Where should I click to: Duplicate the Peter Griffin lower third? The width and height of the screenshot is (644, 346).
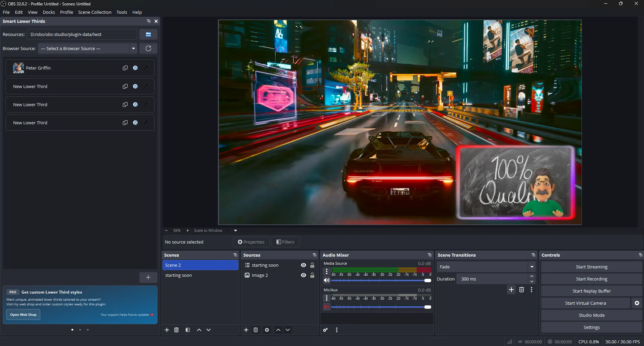coord(125,68)
